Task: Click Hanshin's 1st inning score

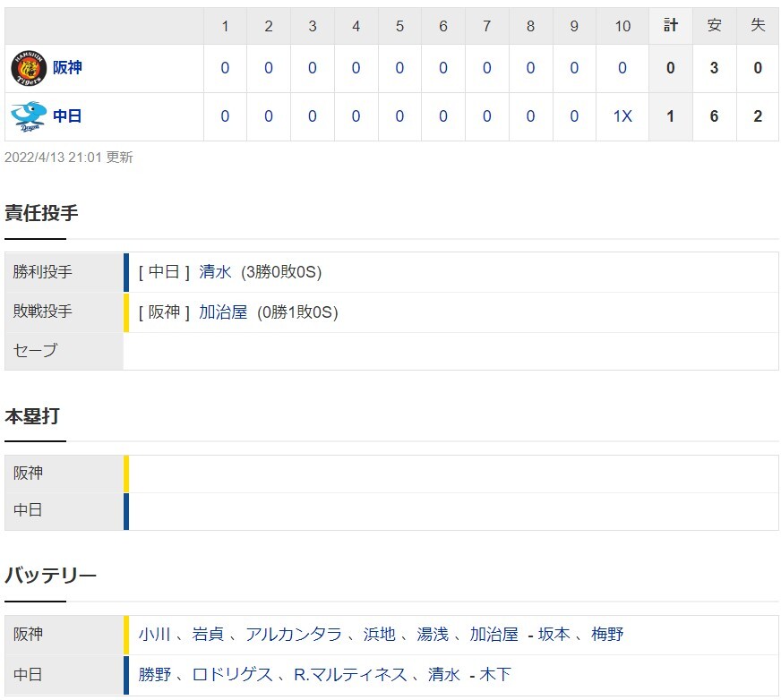Action: 225,68
